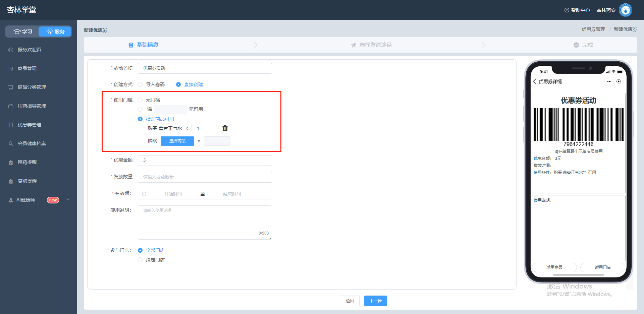Screen dimensions: 644x314
Task: Choose the 无门槛 threshold option
Action: [140, 100]
